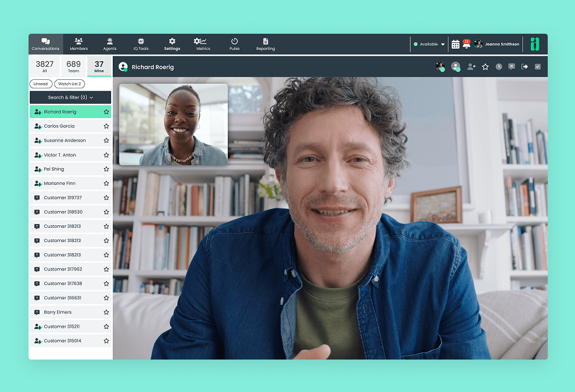Open IQ Tools from the top navigation
This screenshot has height=392, width=575.
pyautogui.click(x=141, y=44)
